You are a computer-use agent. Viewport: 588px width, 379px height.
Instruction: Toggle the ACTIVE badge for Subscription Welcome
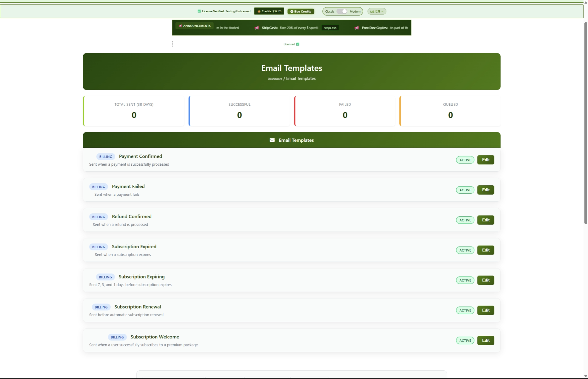point(465,341)
